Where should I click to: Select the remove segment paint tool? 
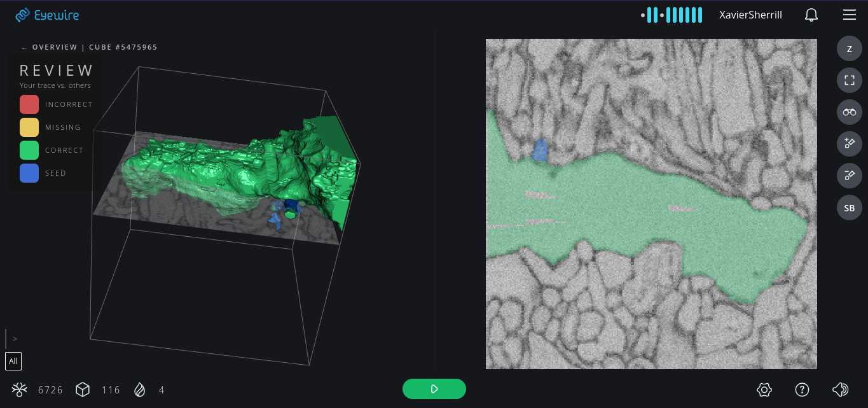tap(849, 175)
